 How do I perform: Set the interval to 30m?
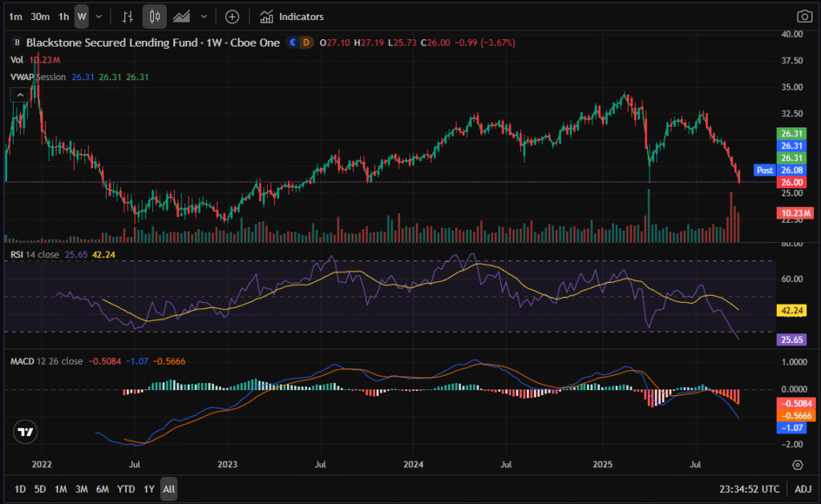click(x=40, y=16)
